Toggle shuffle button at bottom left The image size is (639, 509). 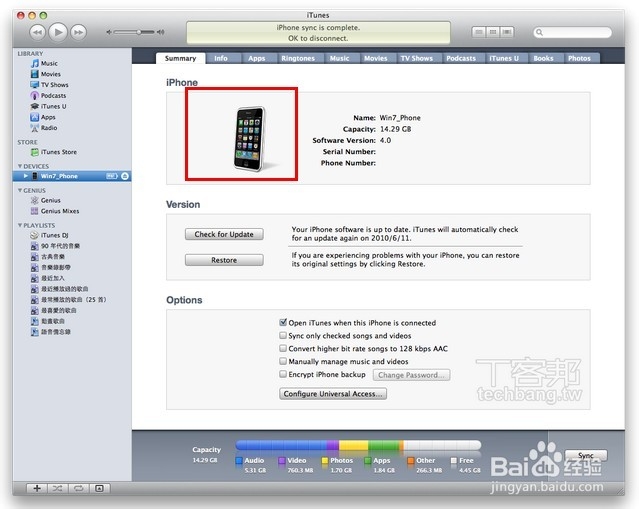57,488
